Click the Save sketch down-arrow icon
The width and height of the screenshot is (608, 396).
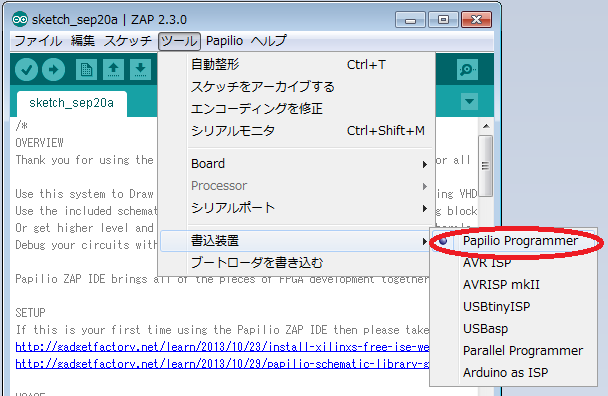click(140, 70)
